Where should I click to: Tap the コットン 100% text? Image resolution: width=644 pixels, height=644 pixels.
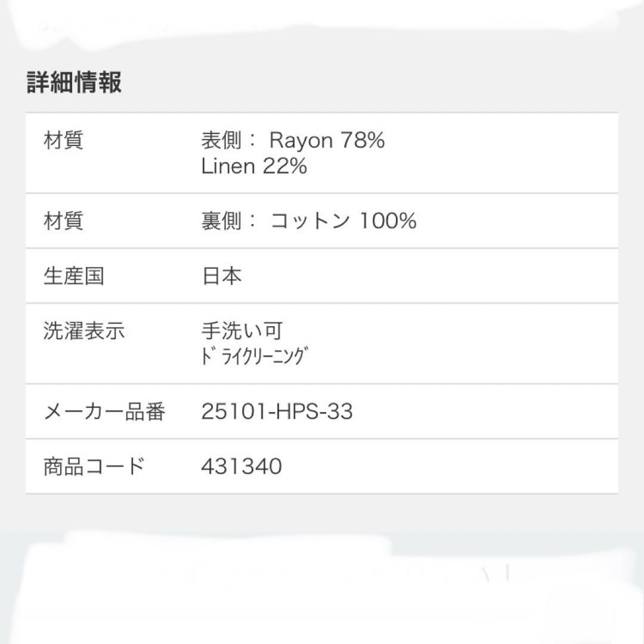tap(343, 221)
